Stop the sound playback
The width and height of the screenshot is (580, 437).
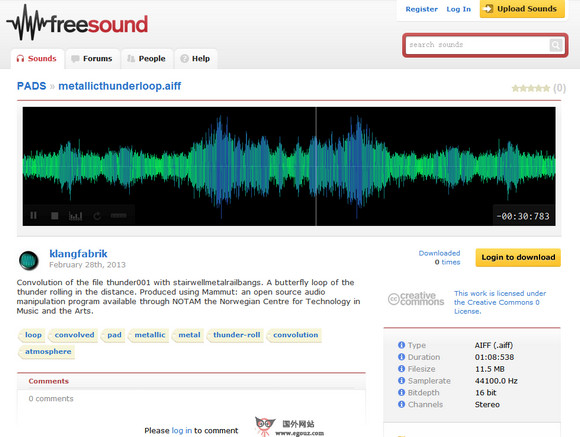pos(54,215)
